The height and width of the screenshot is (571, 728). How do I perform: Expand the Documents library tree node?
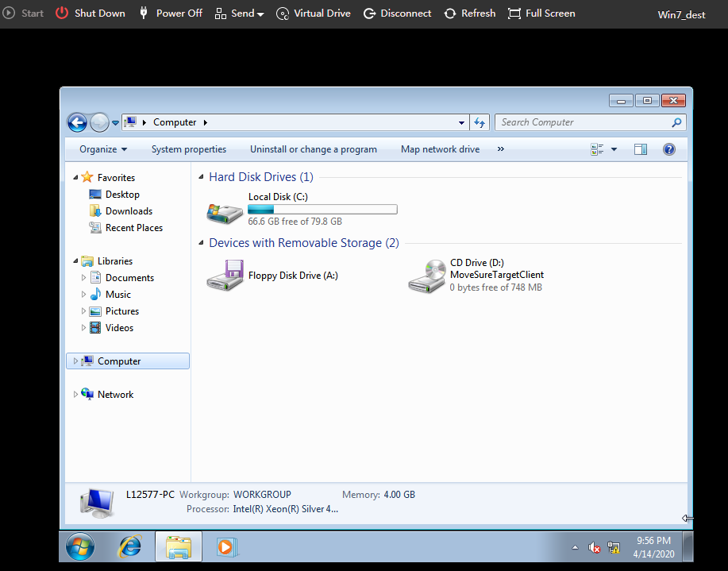(x=84, y=278)
